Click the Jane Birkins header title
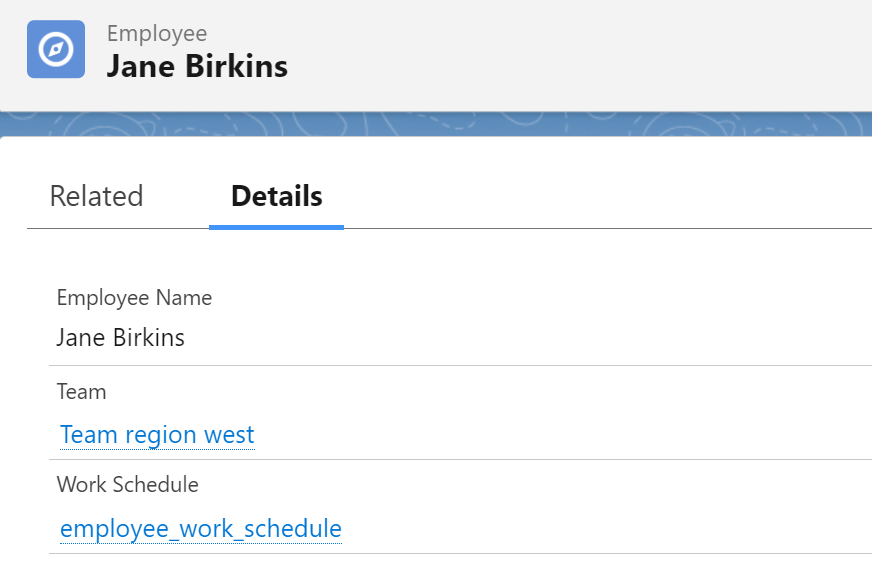This screenshot has height=580, width=872. pos(197,66)
